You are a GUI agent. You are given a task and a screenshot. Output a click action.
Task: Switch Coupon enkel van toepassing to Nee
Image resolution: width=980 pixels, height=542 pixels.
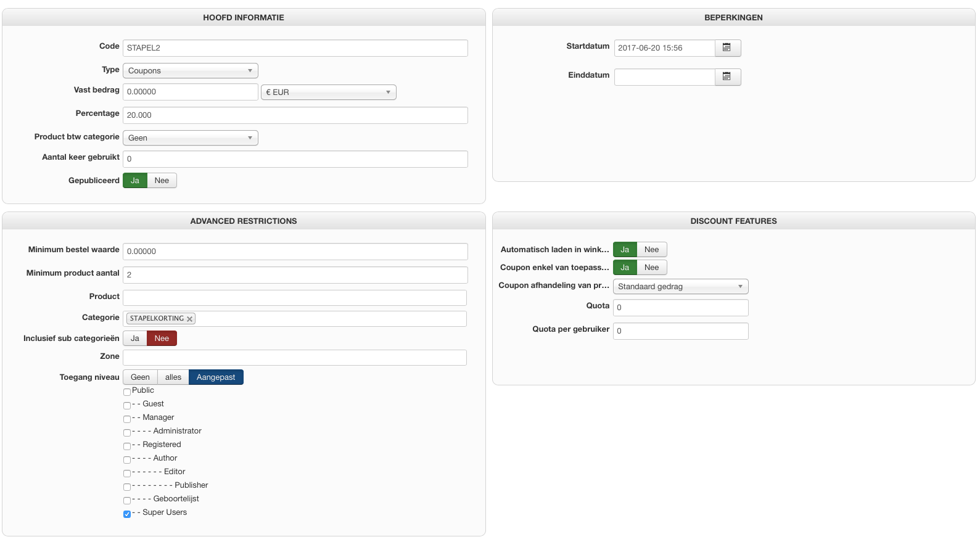point(651,268)
